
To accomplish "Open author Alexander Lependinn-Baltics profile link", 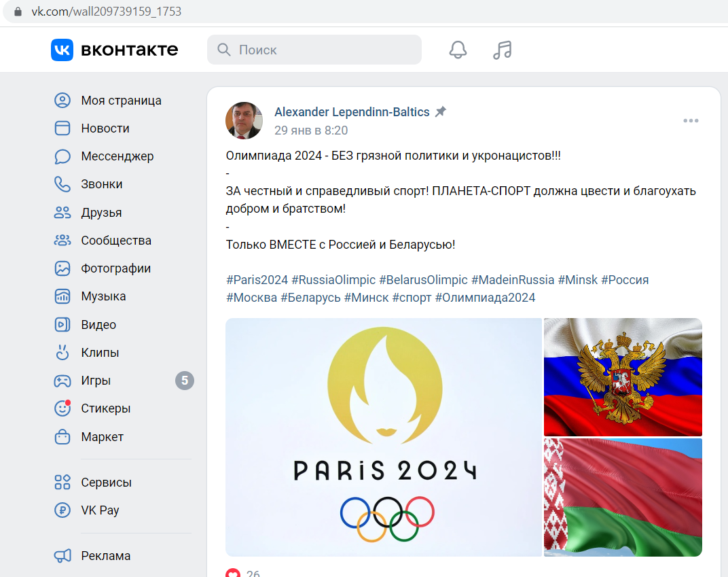I will pyautogui.click(x=352, y=112).
